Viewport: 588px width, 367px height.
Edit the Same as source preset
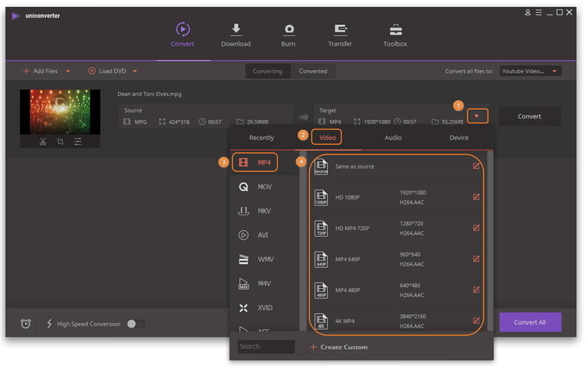pos(476,166)
